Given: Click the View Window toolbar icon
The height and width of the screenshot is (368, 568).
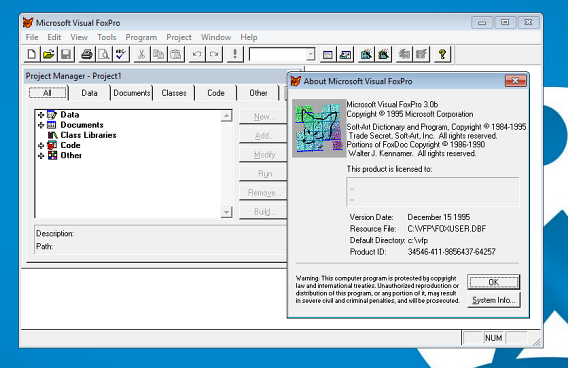Looking at the screenshot, I should (345, 54).
